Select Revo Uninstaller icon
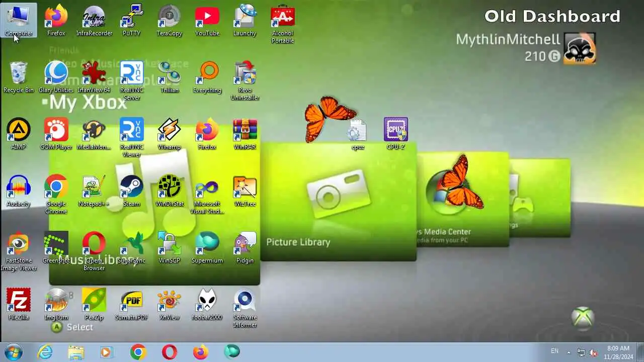 245,81
